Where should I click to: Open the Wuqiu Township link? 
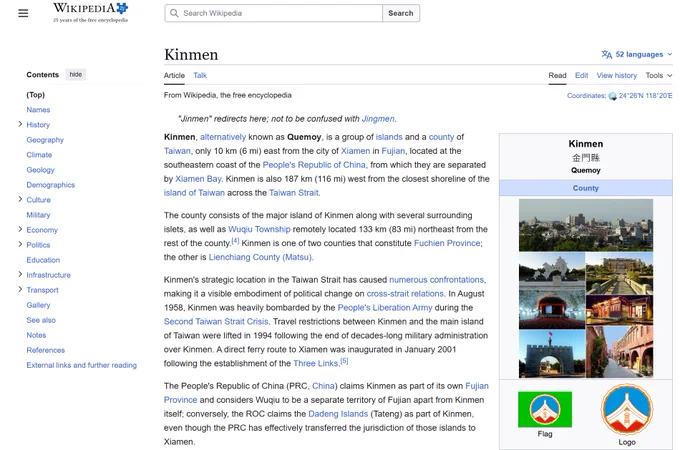point(259,229)
